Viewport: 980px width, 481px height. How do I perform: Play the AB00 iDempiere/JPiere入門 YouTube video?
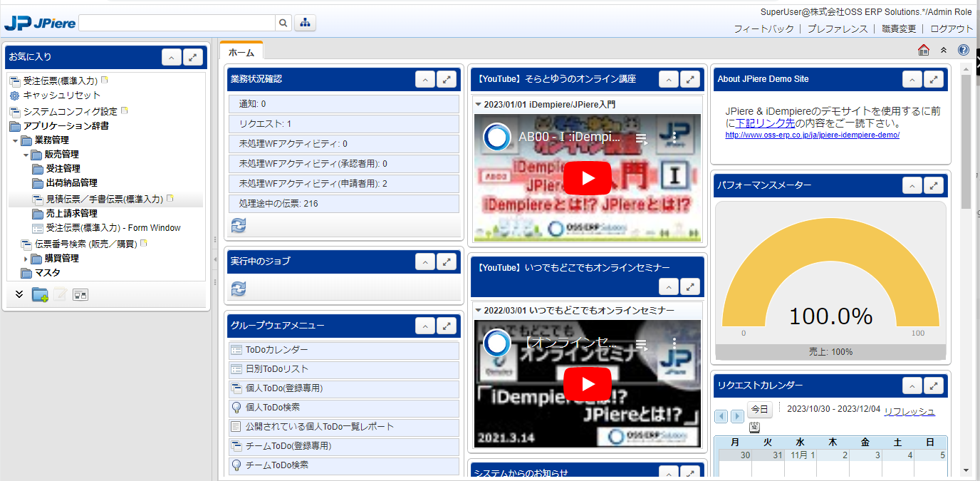tap(588, 178)
